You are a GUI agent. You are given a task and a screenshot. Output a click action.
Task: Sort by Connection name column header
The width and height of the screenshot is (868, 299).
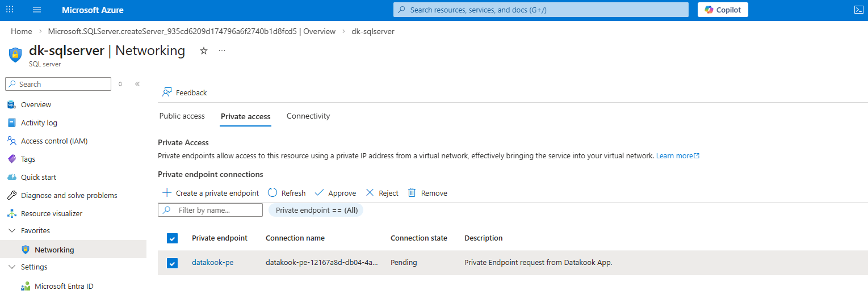click(295, 238)
